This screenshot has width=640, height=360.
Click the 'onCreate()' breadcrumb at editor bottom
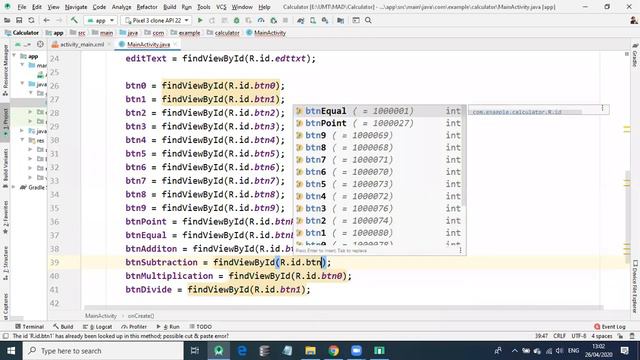141,316
